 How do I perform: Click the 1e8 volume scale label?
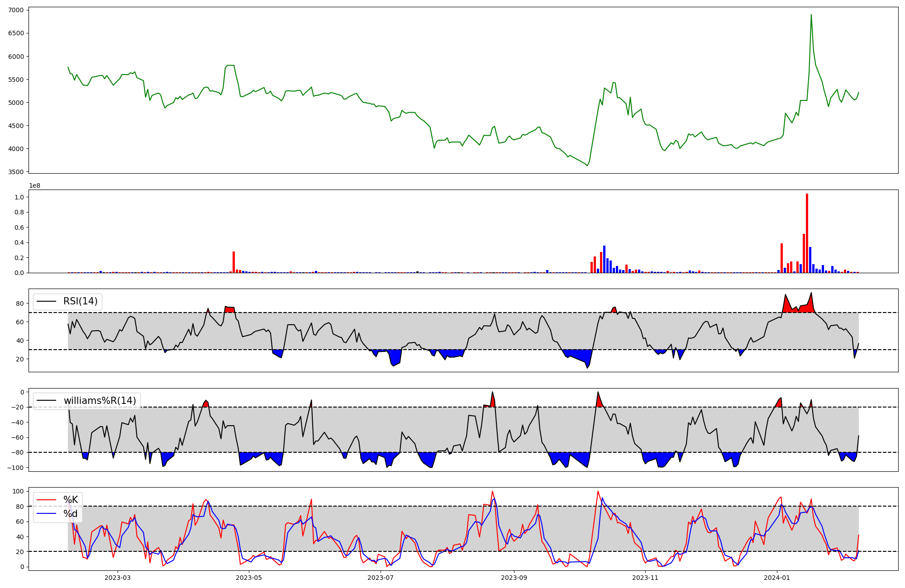[x=35, y=186]
